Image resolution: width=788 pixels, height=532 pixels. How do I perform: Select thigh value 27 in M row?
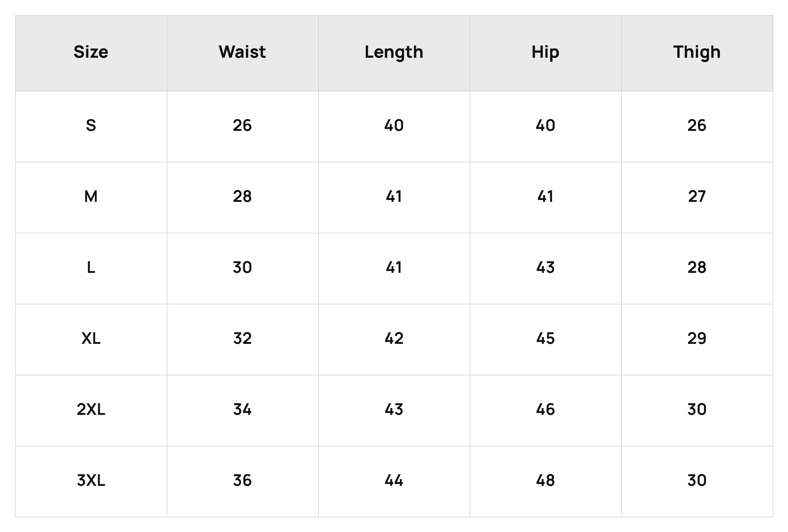click(697, 196)
